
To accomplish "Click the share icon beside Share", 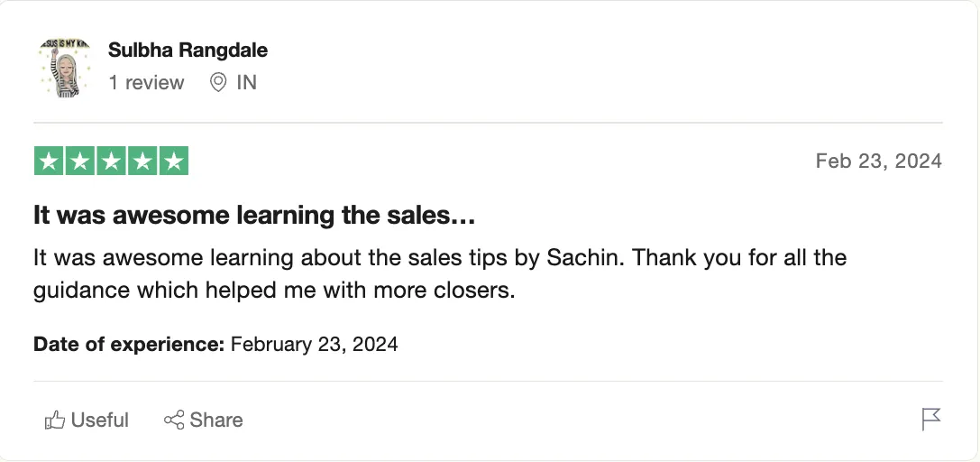I will point(174,420).
